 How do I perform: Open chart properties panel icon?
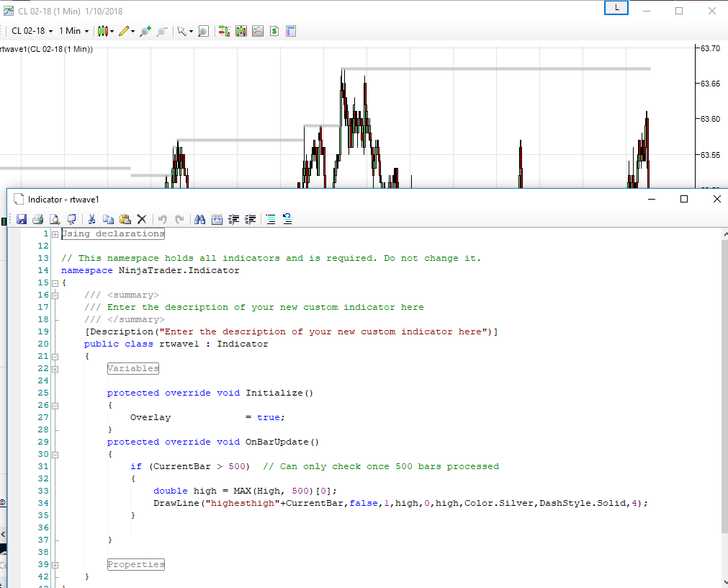(291, 31)
